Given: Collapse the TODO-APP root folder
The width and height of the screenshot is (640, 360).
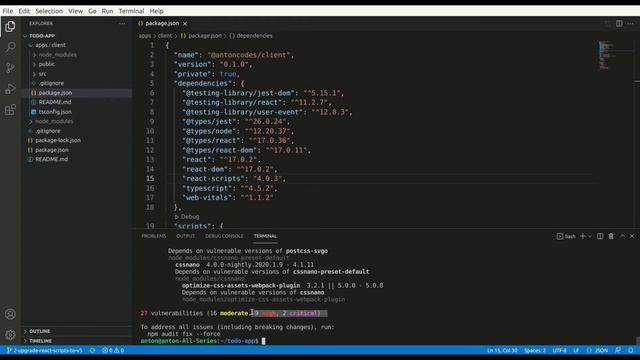Looking at the screenshot, I should pos(42,36).
